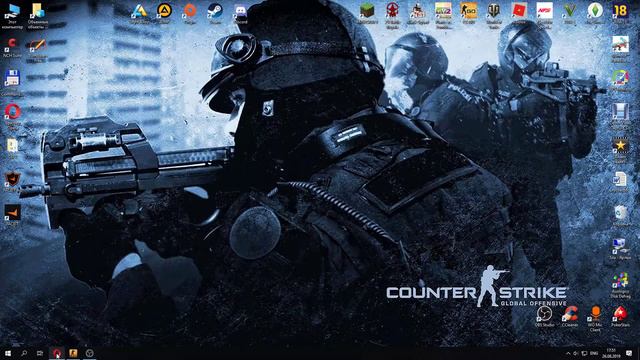Click the taskbar search magnifier
The image size is (640, 360).
pyautogui.click(x=24, y=353)
